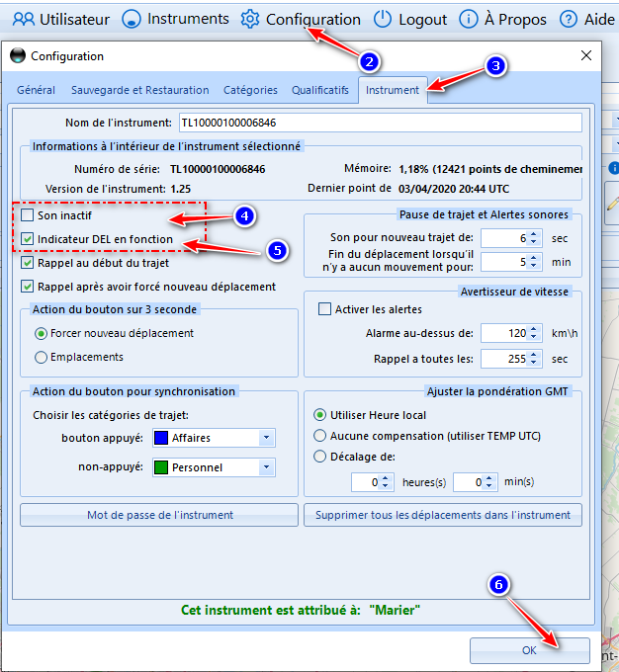619x672 pixels.
Task: Click the À Propos info icon
Action: tap(469, 20)
